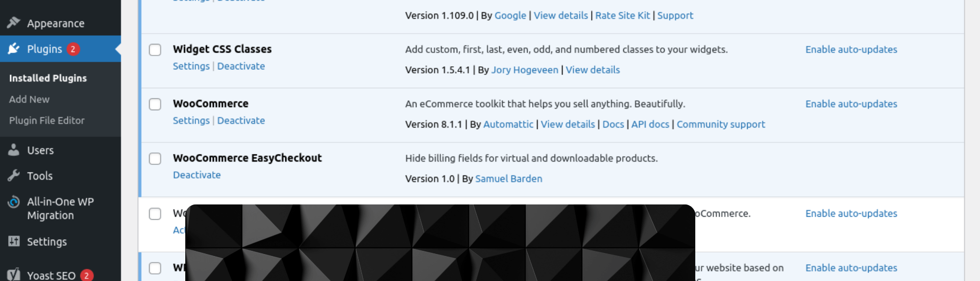Click 'An eCommerce toolkit' description text
This screenshot has height=281, width=980.
pyautogui.click(x=545, y=104)
